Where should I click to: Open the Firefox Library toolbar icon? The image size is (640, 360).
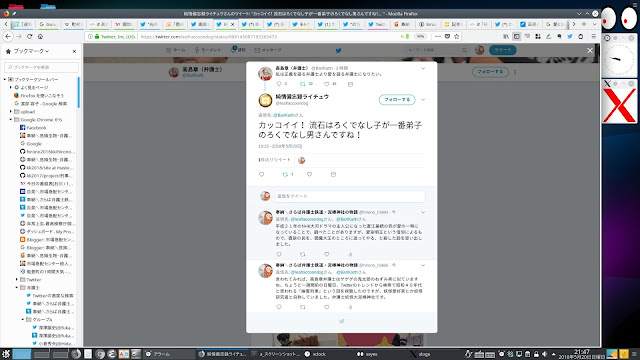(506, 36)
